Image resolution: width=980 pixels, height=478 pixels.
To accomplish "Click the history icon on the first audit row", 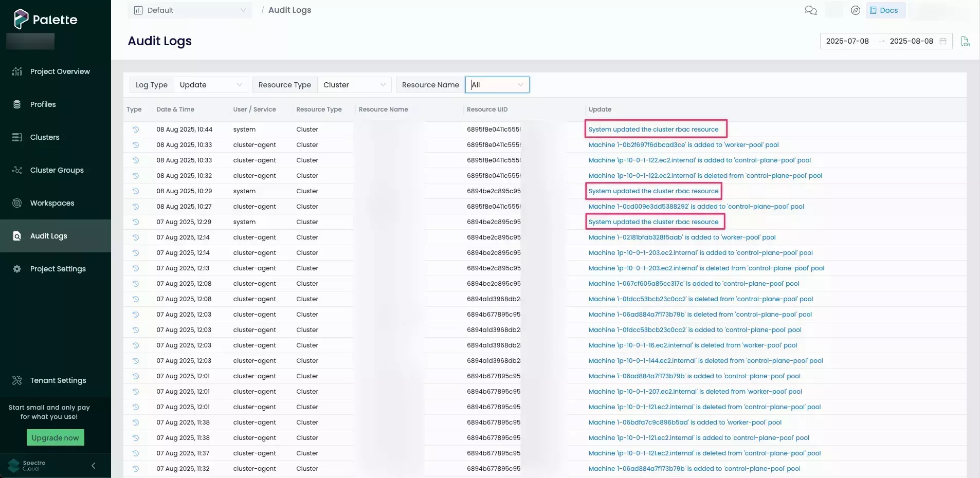I will (135, 130).
